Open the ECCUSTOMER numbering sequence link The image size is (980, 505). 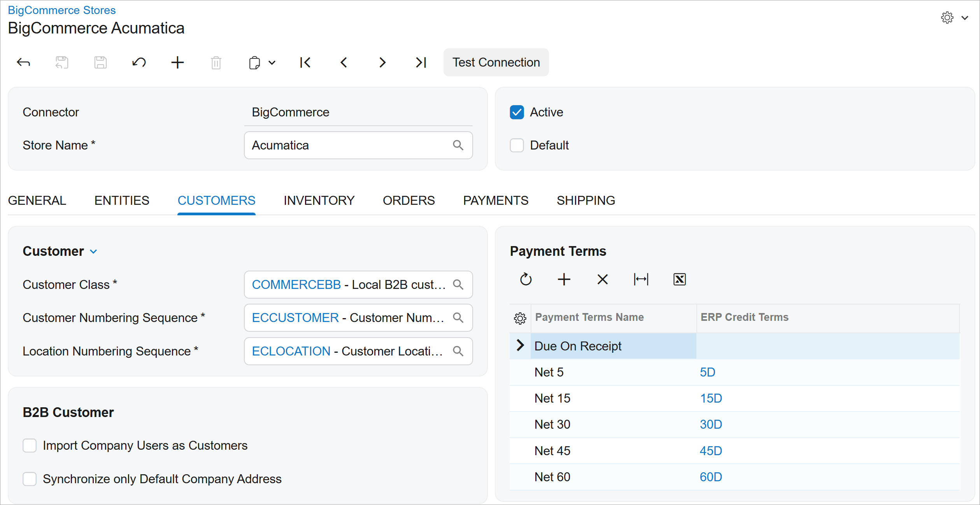click(295, 318)
